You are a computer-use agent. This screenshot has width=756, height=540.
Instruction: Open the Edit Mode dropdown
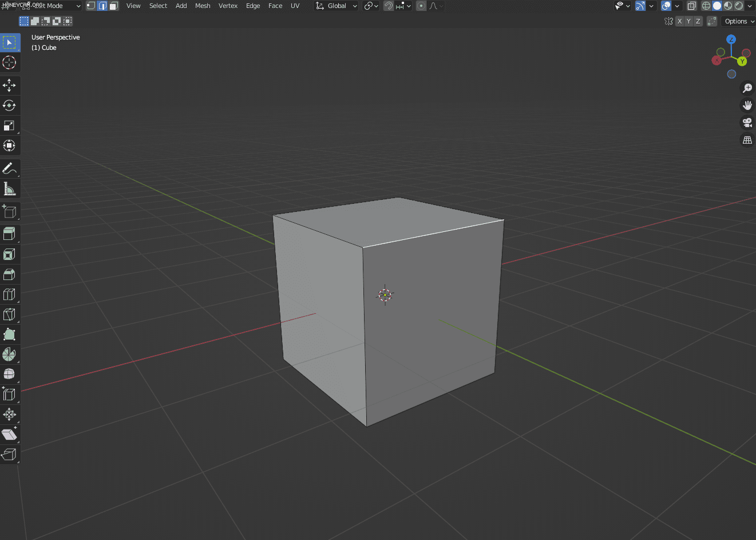51,6
